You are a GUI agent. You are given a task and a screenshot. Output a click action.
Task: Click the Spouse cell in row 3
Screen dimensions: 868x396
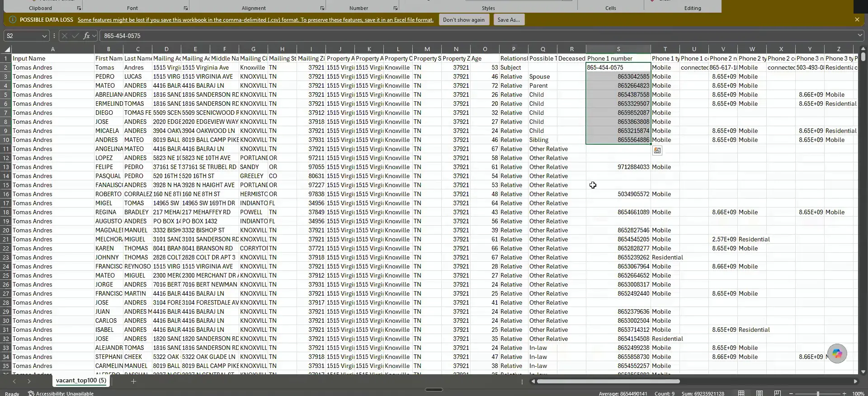[542, 76]
